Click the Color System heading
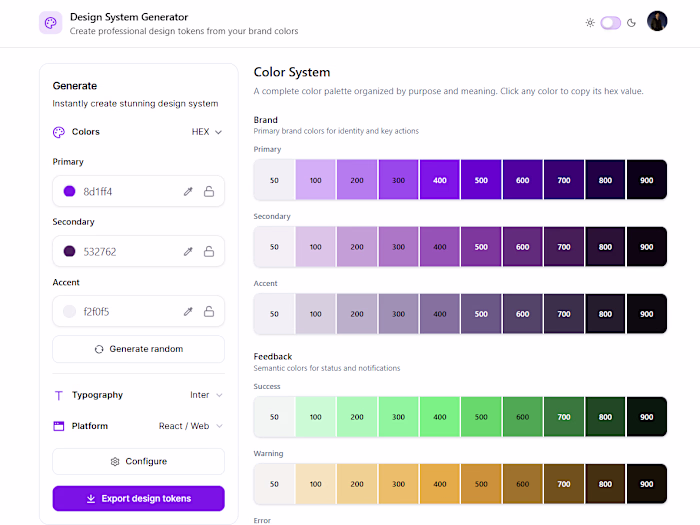Screen dimensions: 700x525 click(x=292, y=72)
